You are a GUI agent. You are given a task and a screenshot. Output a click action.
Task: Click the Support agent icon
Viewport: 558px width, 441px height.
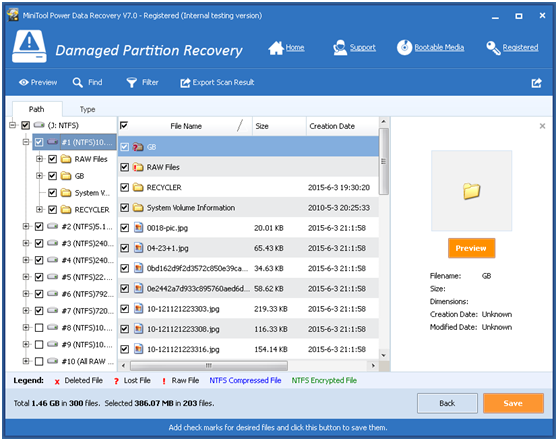[x=340, y=48]
